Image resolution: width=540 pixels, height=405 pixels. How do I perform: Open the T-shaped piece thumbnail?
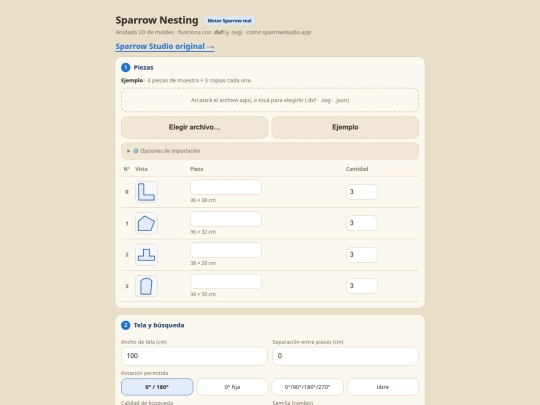[146, 255]
